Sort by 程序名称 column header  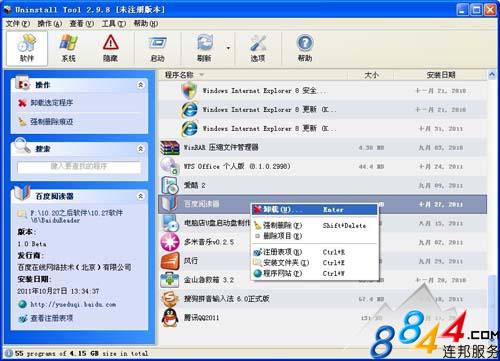coord(179,75)
